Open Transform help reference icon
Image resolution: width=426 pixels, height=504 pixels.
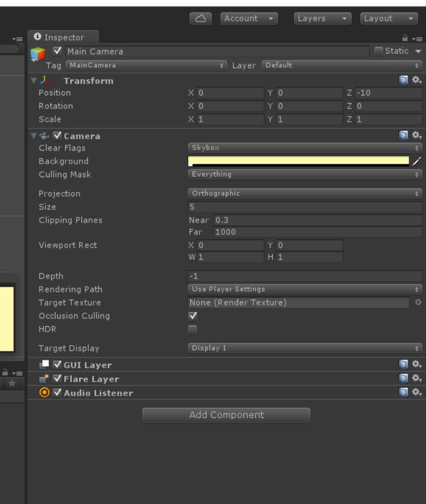pos(404,80)
